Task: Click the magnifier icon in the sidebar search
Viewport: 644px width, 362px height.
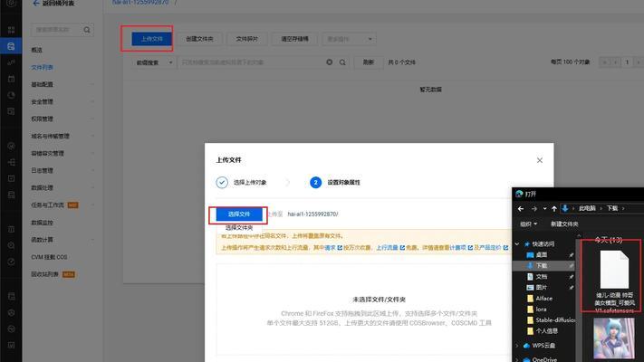Action: click(x=87, y=30)
